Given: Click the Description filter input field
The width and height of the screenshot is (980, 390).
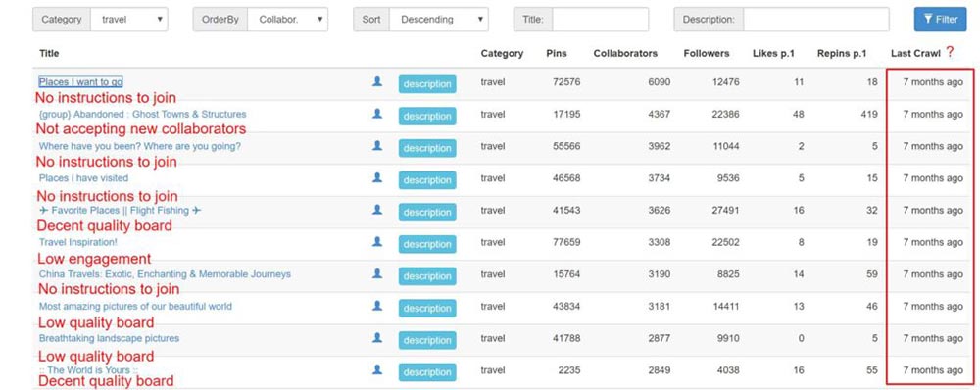Looking at the screenshot, I should tap(815, 20).
